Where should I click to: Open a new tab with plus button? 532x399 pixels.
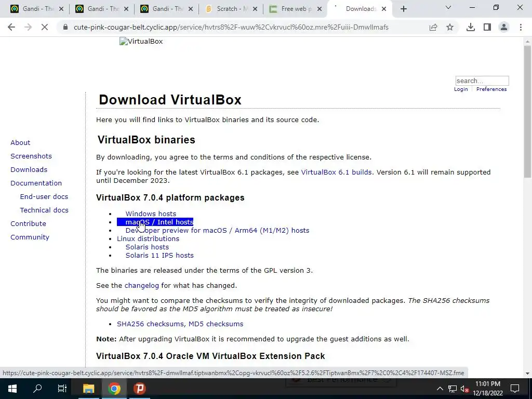click(x=403, y=9)
